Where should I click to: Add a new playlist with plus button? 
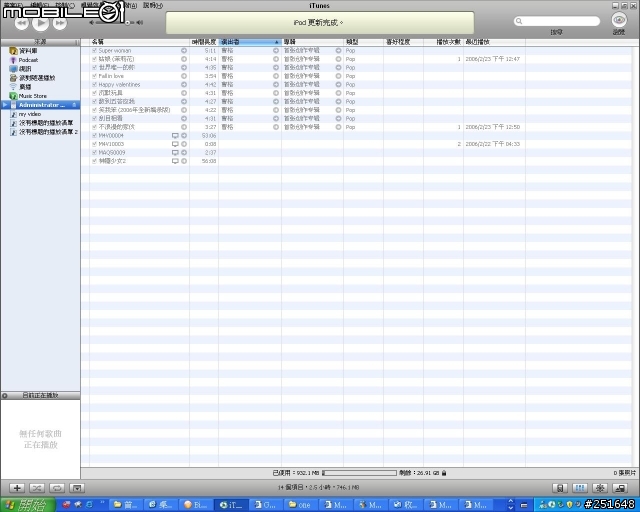(17, 488)
